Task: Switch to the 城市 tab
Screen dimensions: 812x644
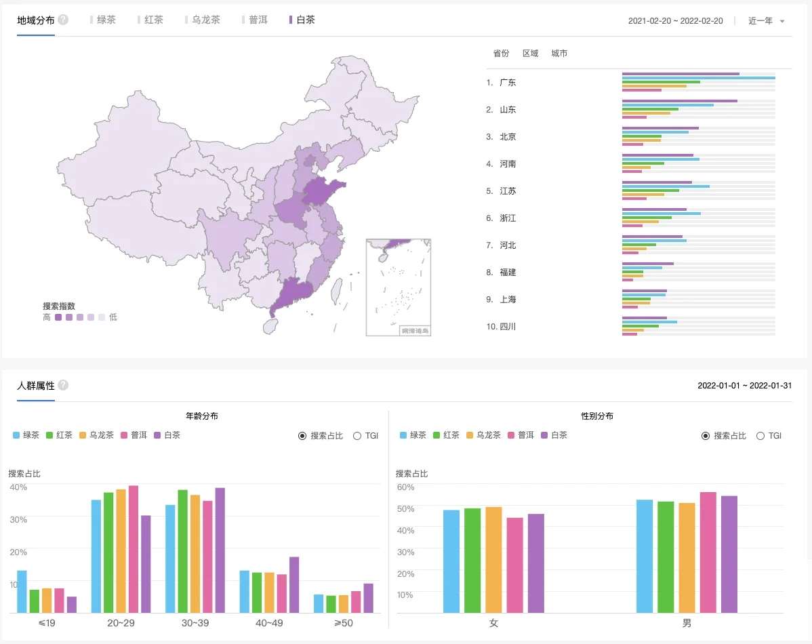Action: [559, 53]
